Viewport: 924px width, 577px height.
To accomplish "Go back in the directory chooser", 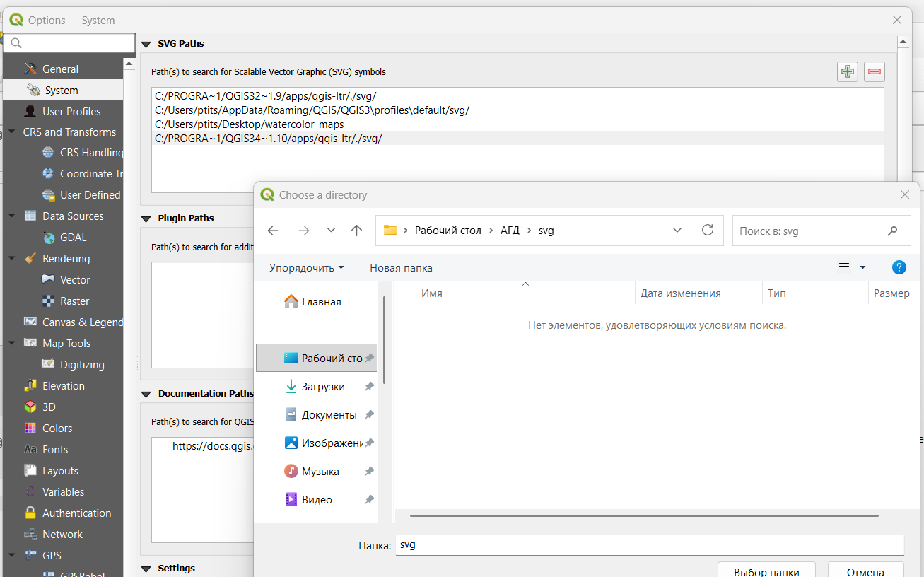I will coord(273,231).
